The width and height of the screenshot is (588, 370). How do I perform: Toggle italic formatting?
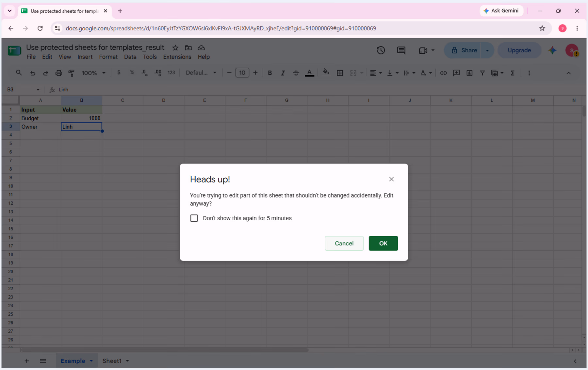283,73
